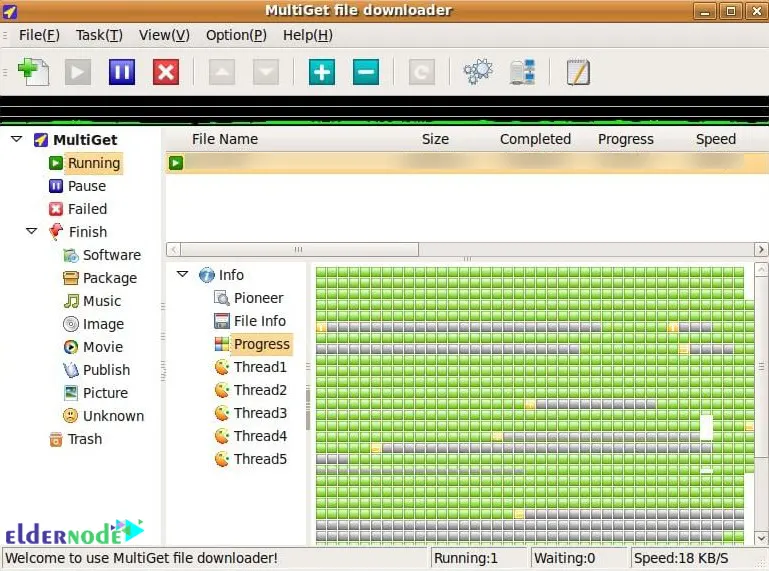Open the Option(P) menu

(236, 35)
